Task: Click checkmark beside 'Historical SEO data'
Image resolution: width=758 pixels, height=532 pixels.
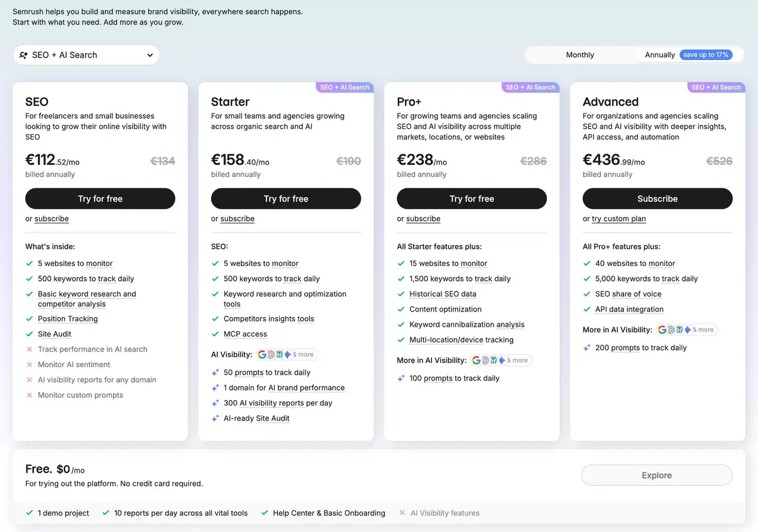Action: 400,294
